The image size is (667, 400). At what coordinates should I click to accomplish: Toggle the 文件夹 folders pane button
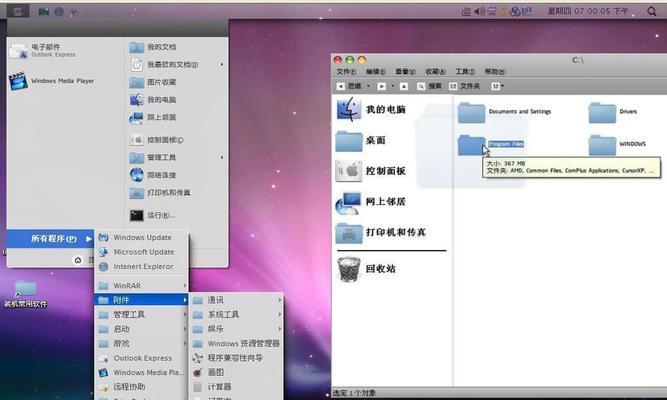pos(465,86)
